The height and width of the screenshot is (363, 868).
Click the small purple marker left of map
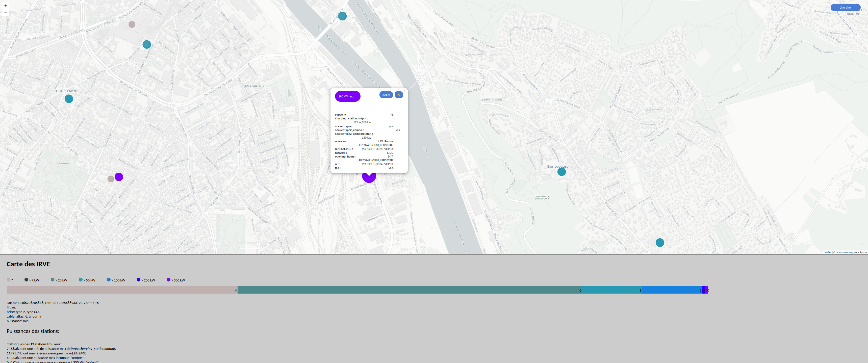click(119, 177)
